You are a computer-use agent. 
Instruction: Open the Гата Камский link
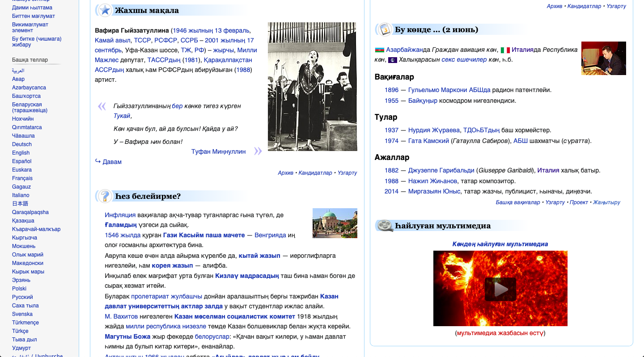click(428, 141)
